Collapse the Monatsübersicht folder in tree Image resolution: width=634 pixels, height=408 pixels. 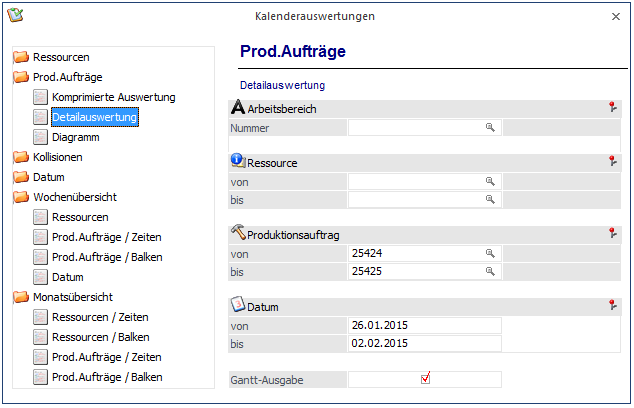[x=21, y=297]
